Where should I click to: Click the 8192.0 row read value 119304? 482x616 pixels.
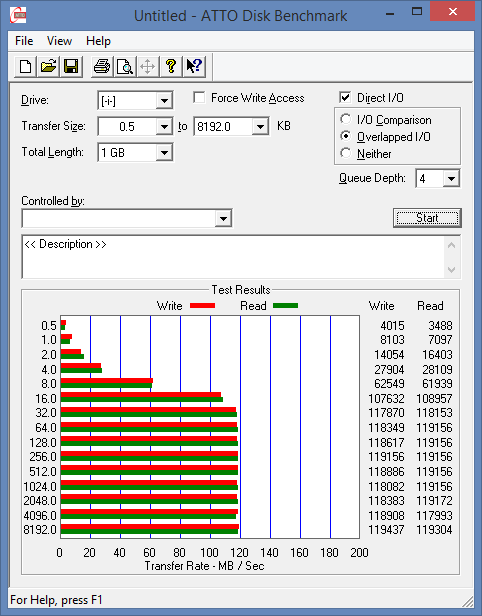(x=434, y=530)
